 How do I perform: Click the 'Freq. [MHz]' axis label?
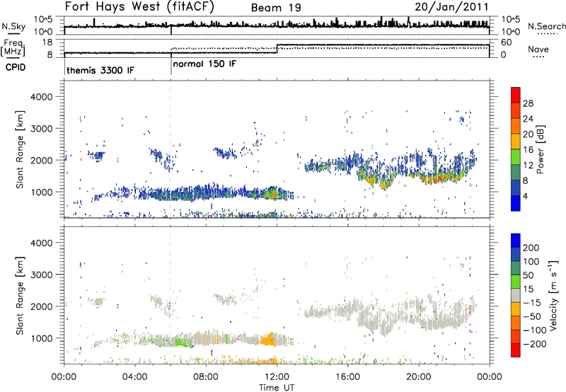click(x=13, y=49)
